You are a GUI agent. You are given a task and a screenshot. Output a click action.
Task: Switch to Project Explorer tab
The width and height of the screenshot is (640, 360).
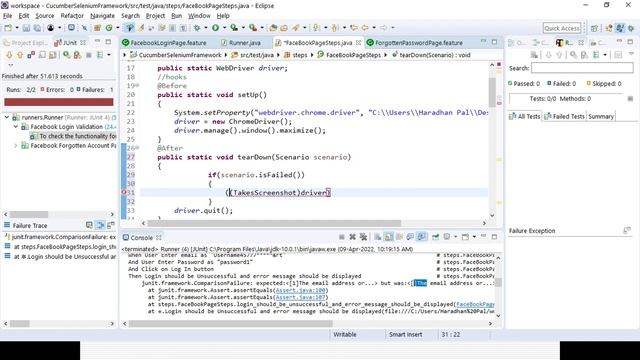tap(26, 42)
